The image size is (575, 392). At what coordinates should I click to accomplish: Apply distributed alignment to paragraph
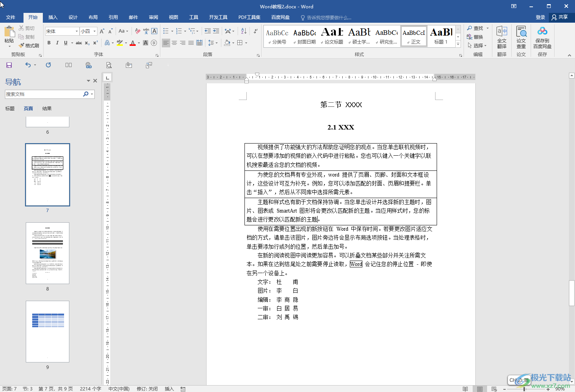point(199,43)
